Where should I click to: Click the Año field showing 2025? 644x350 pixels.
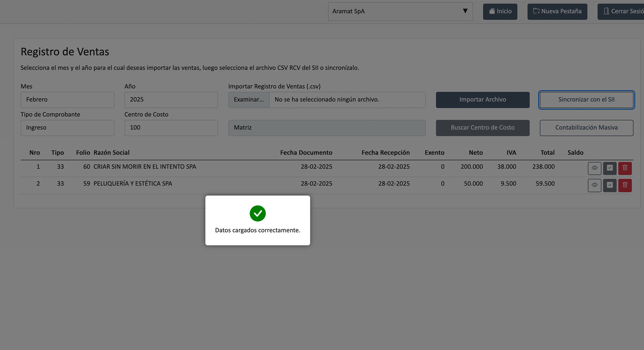171,100
